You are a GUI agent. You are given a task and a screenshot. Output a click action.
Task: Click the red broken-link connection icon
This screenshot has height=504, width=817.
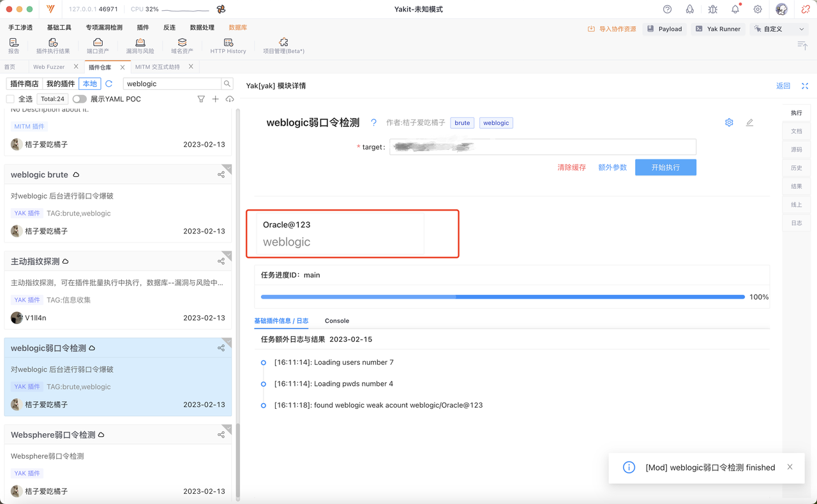coord(806,10)
